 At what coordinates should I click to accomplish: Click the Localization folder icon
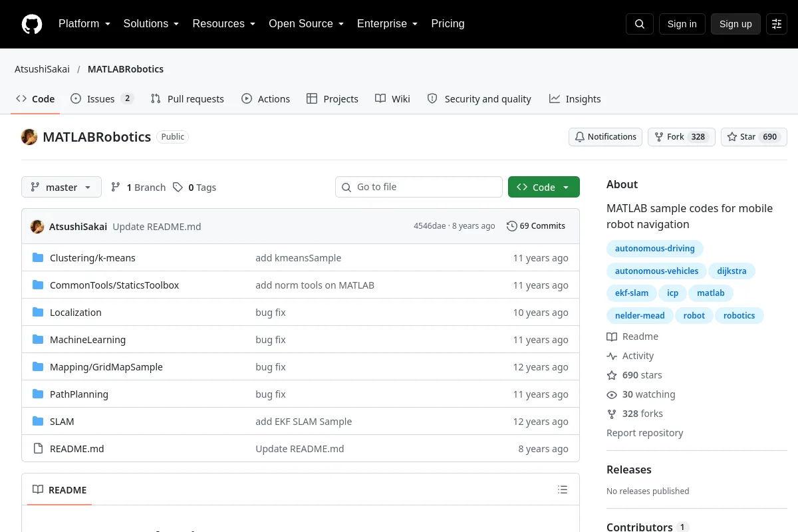pos(38,313)
